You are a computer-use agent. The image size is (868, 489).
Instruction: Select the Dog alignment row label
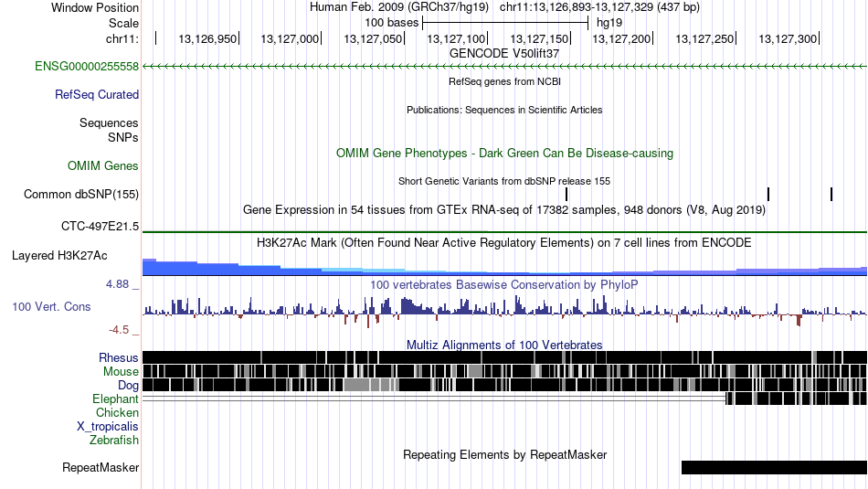coord(128,386)
